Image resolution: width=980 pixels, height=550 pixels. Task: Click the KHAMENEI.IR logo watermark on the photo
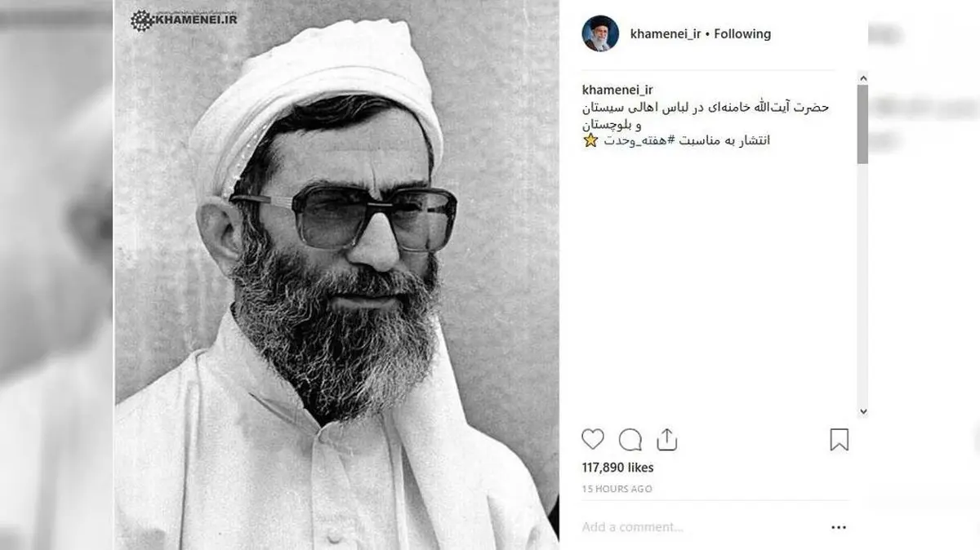(x=184, y=19)
